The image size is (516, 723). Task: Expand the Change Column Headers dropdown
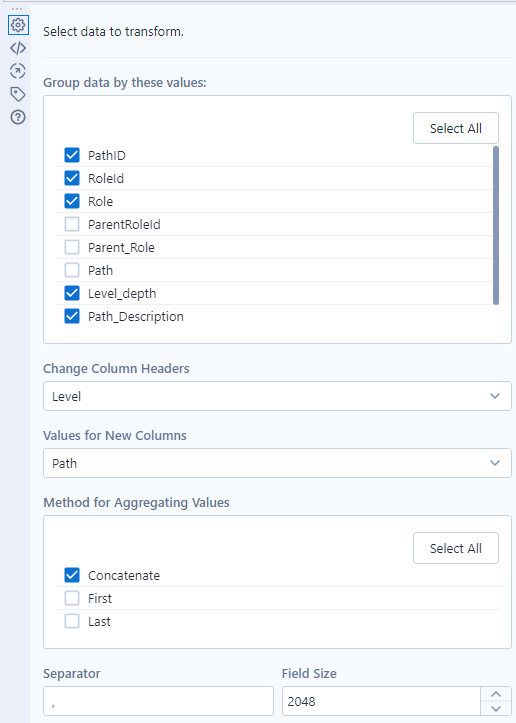277,396
